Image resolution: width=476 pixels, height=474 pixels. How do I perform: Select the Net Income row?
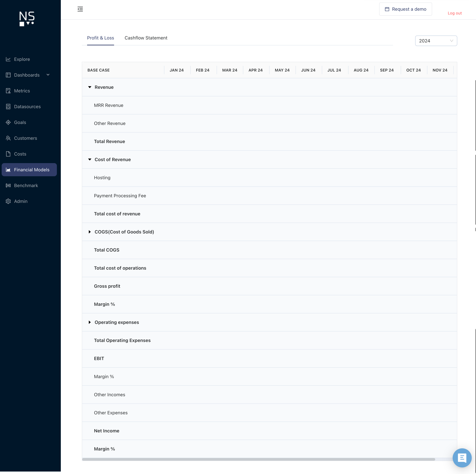pyautogui.click(x=269, y=431)
